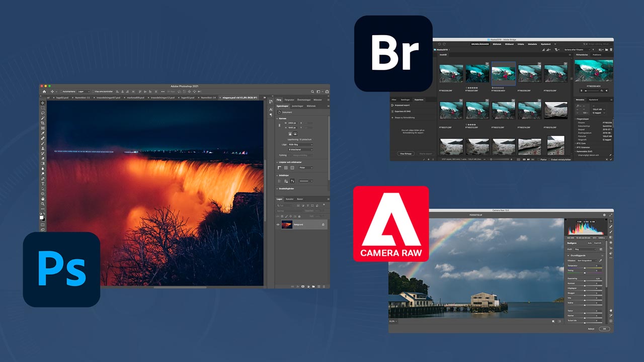This screenshot has height=362, width=644.
Task: Switch to the Kanaler tab in Photoshop
Action: click(x=290, y=199)
